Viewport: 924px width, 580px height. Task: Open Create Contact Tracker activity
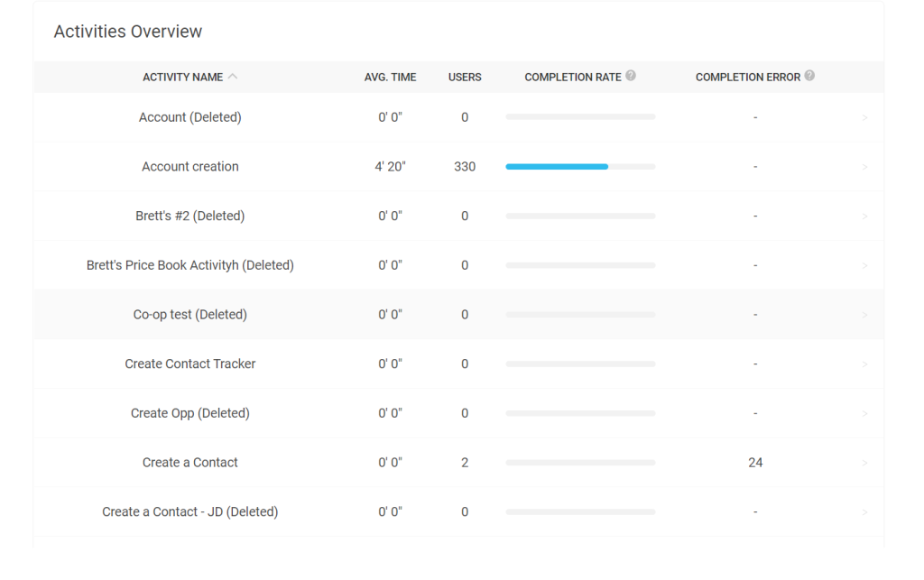point(190,364)
